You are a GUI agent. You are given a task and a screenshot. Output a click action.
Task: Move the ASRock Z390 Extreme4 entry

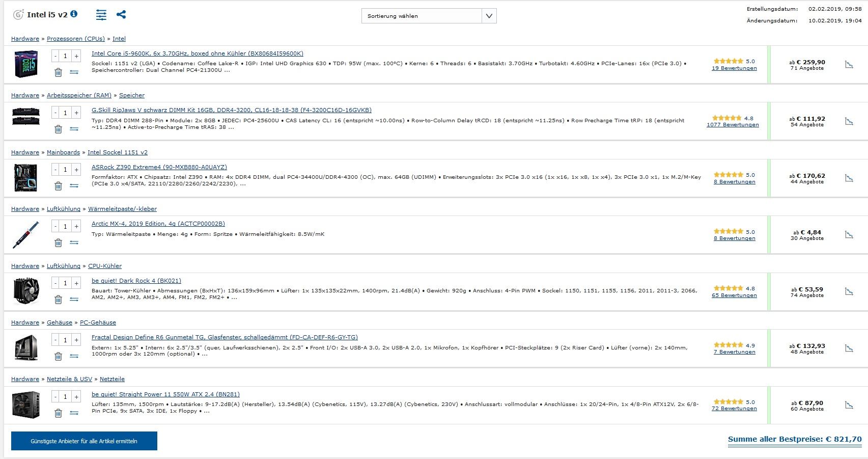coord(74,186)
